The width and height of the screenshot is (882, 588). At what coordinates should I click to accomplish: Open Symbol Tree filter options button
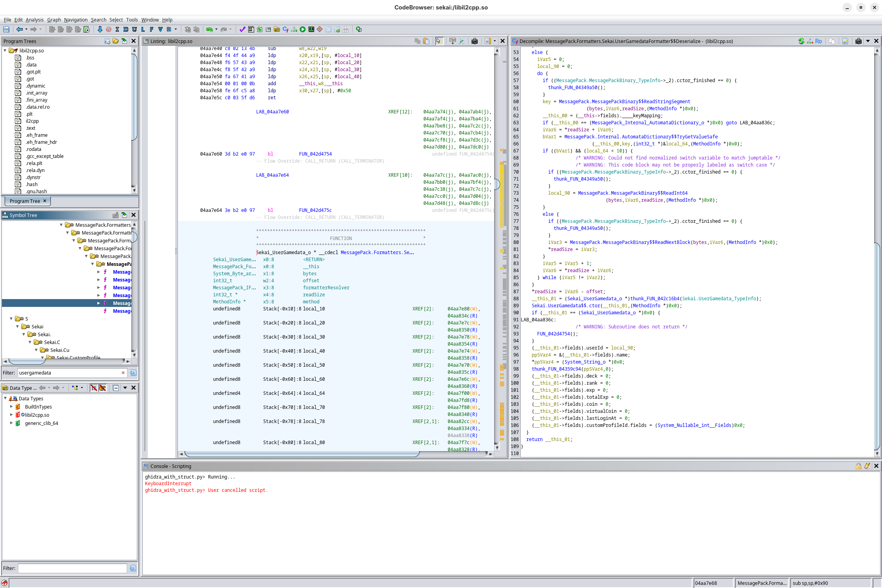pyautogui.click(x=133, y=373)
